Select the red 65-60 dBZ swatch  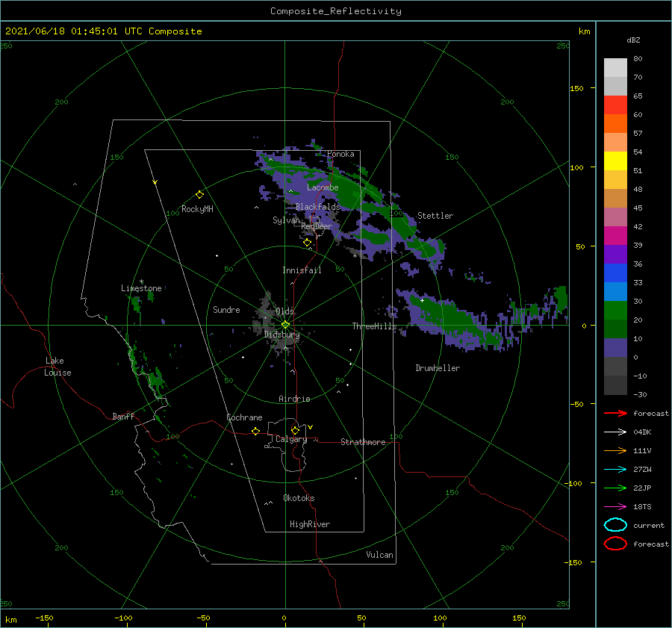tap(615, 105)
